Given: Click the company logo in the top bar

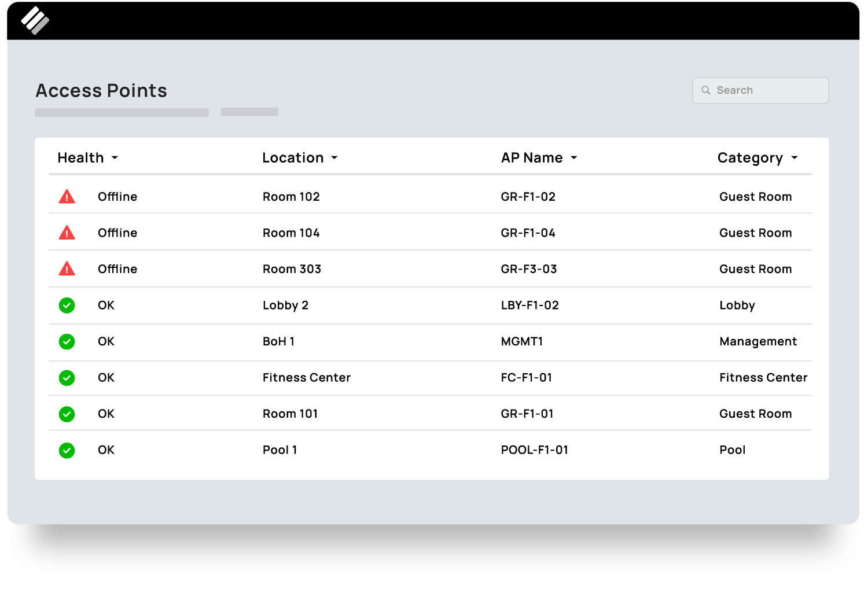Looking at the screenshot, I should [35, 20].
